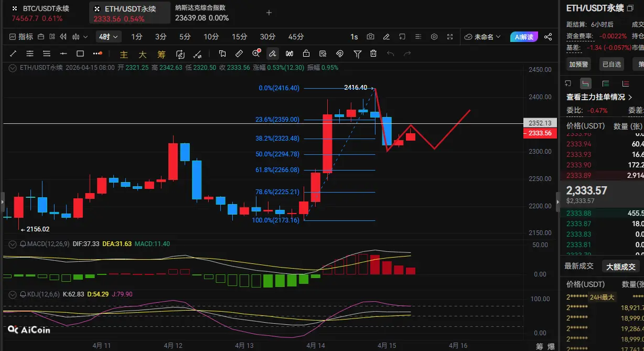
Task: Select the candlestick chart type icon
Action: [x=76, y=37]
